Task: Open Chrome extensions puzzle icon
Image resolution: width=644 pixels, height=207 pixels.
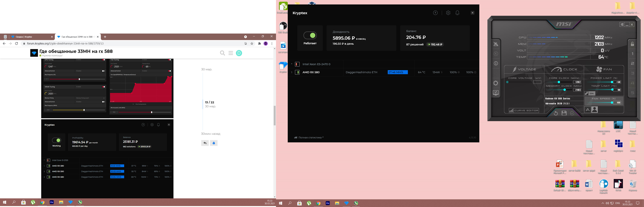Action: click(x=260, y=44)
